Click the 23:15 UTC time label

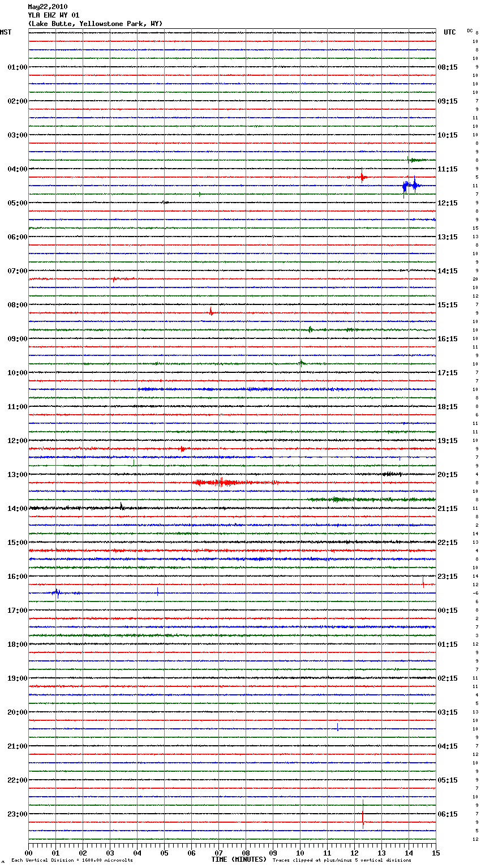pyautogui.click(x=448, y=577)
